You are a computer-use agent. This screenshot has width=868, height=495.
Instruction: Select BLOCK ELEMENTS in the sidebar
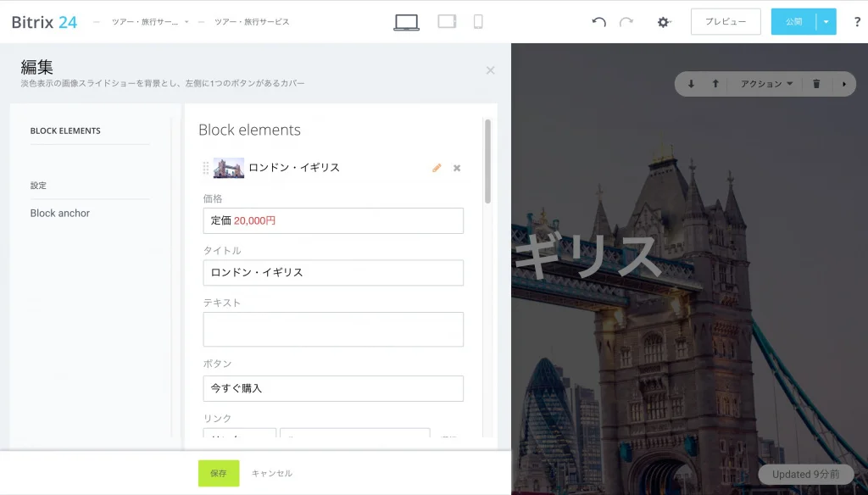pos(65,131)
